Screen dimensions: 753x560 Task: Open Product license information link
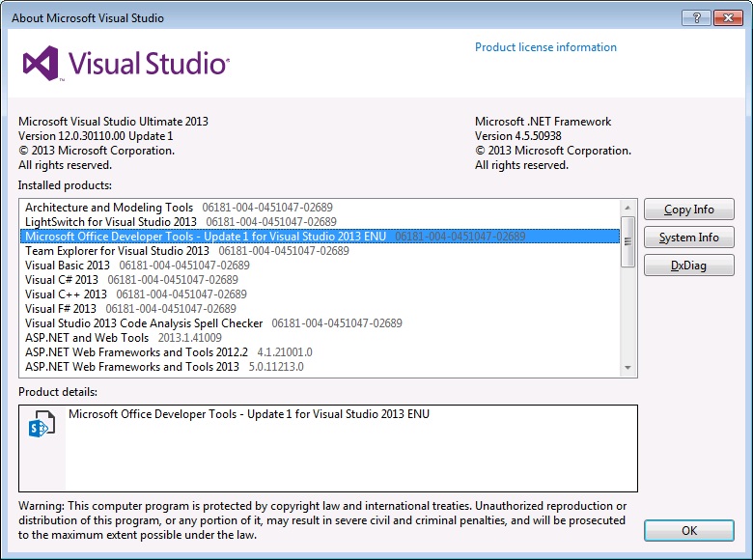(545, 47)
